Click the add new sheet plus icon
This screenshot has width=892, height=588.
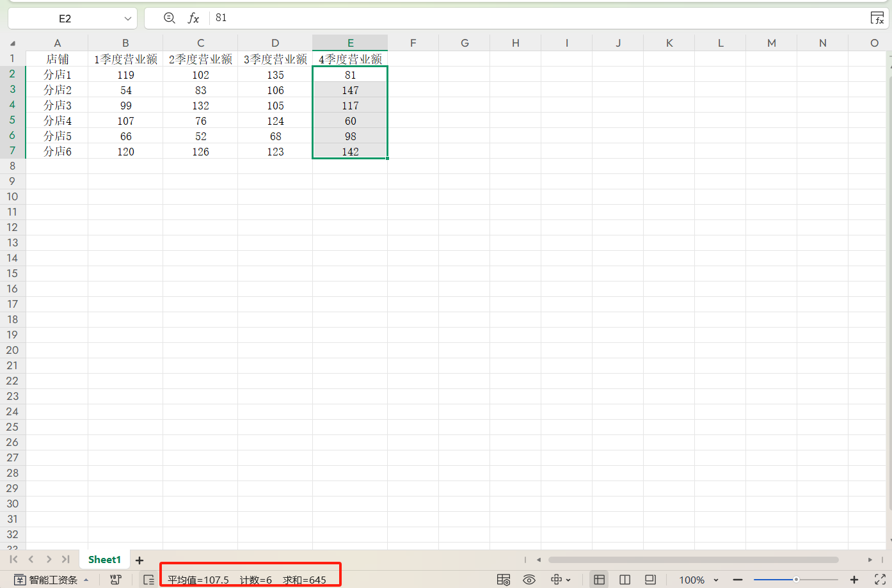[x=139, y=560]
